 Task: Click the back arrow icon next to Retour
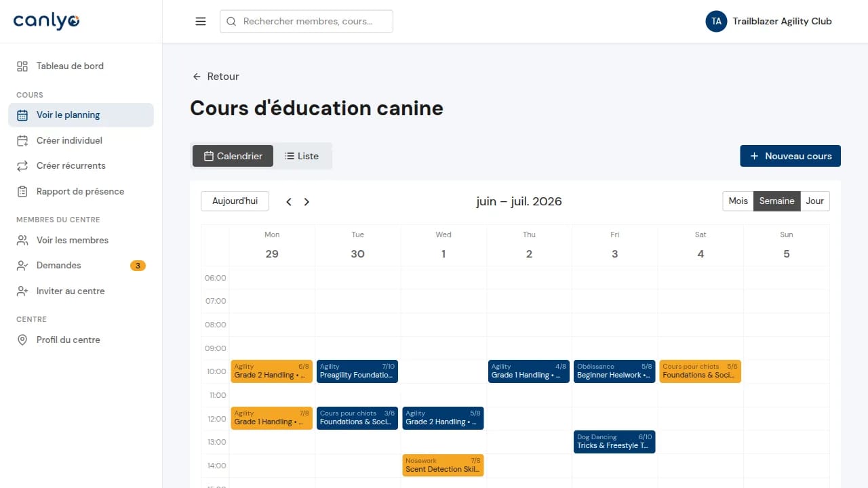pyautogui.click(x=197, y=77)
